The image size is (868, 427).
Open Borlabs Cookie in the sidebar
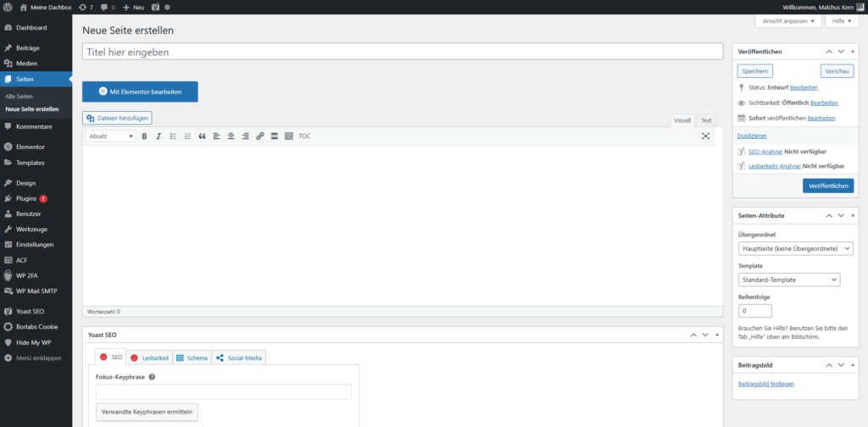(36, 327)
